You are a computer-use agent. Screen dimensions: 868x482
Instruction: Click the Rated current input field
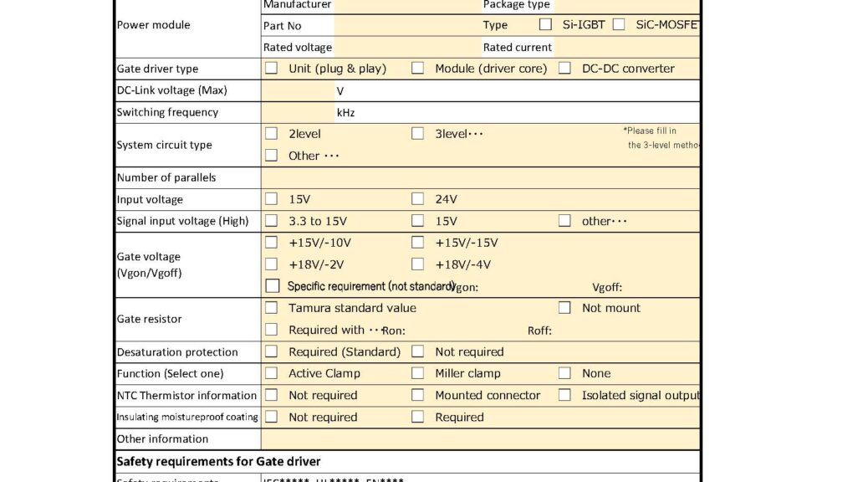(626, 47)
